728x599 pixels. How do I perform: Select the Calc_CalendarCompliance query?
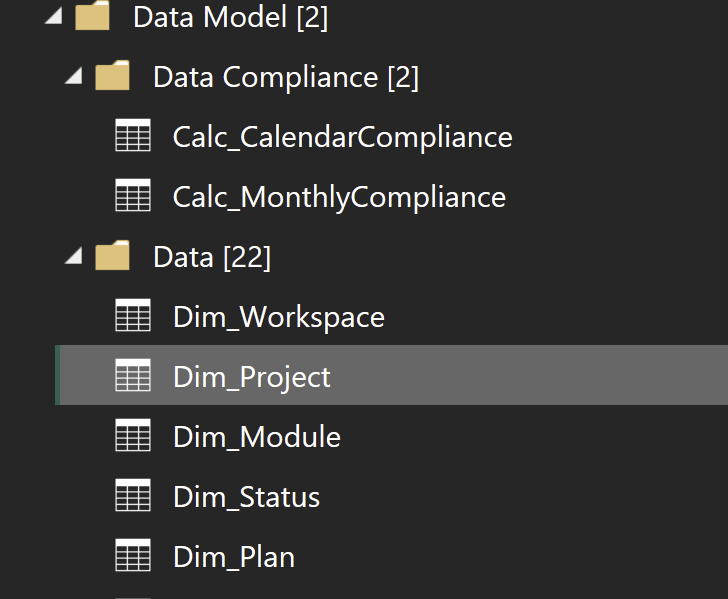[342, 137]
